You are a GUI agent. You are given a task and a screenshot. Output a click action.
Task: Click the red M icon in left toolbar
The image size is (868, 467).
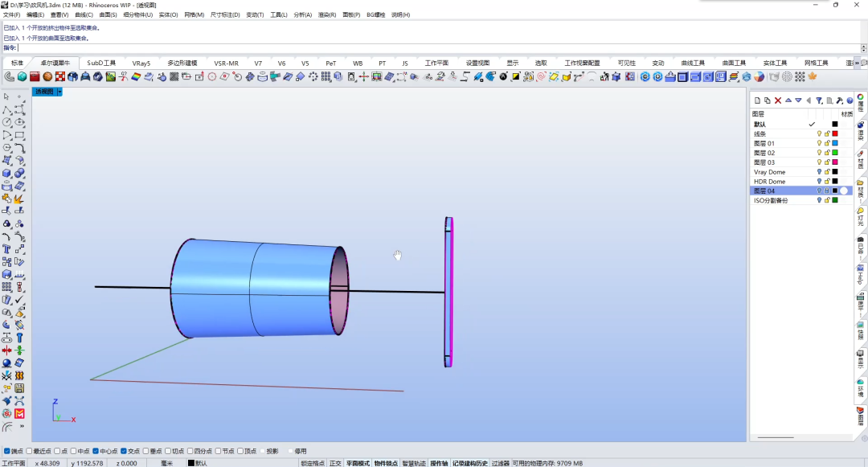coord(19,414)
